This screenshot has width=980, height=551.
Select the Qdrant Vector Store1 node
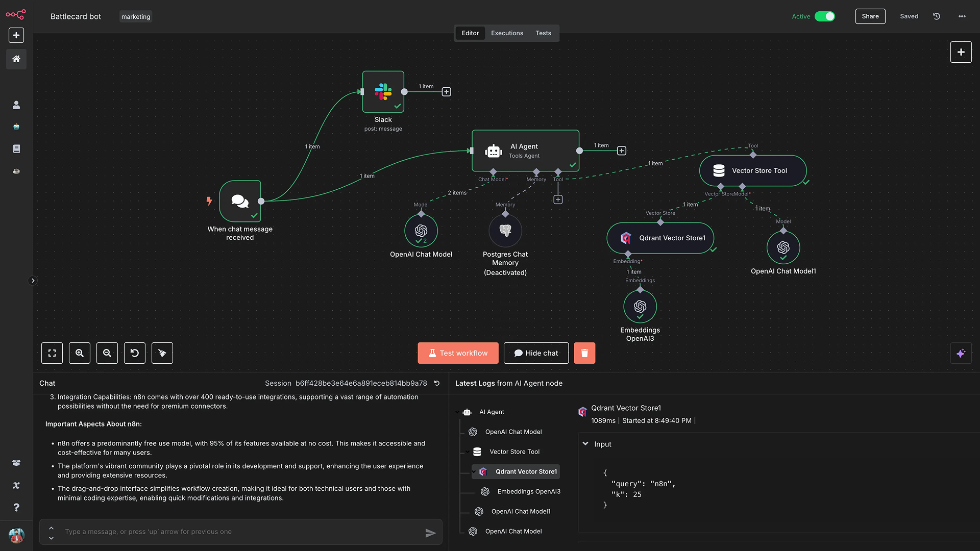pyautogui.click(x=660, y=238)
